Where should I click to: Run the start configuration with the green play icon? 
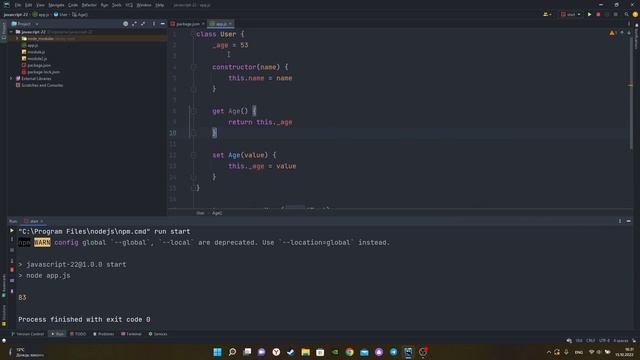[589, 14]
